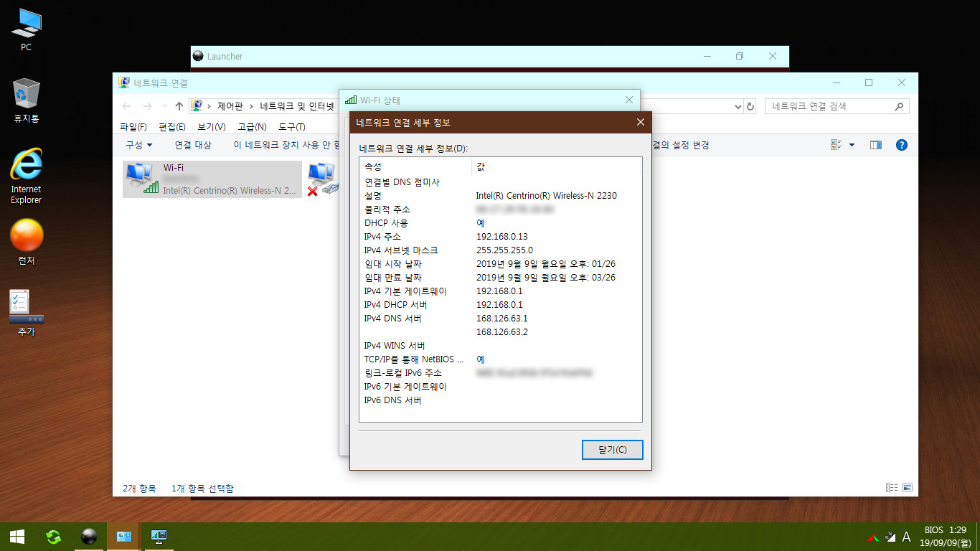The width and height of the screenshot is (980, 551).
Task: Expand the view options dropdown arrow
Action: click(x=852, y=145)
